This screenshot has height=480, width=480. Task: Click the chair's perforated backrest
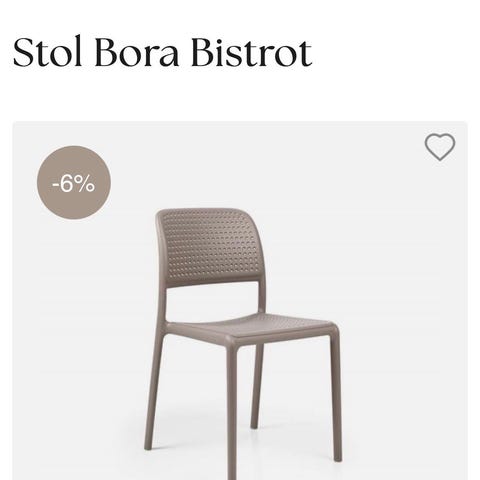point(210,247)
